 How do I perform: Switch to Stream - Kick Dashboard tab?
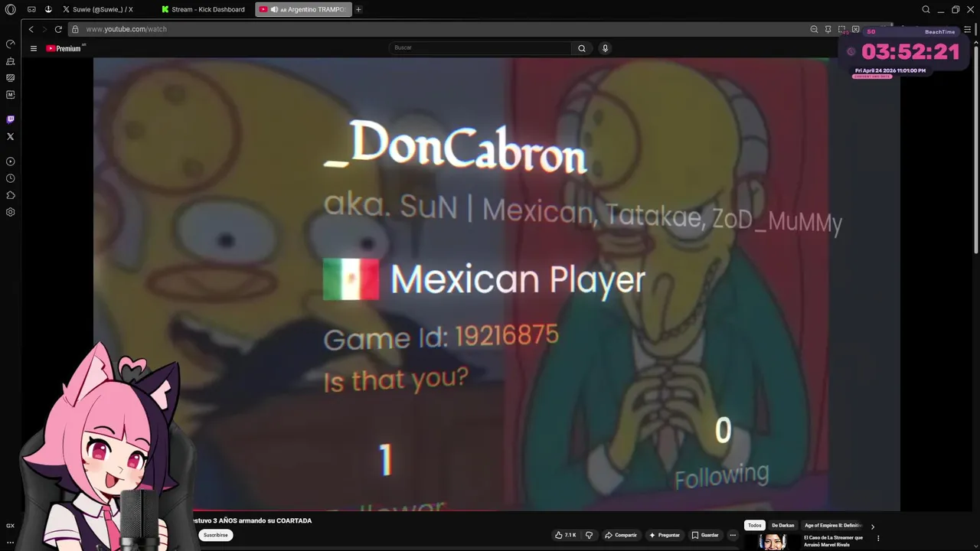point(204,9)
